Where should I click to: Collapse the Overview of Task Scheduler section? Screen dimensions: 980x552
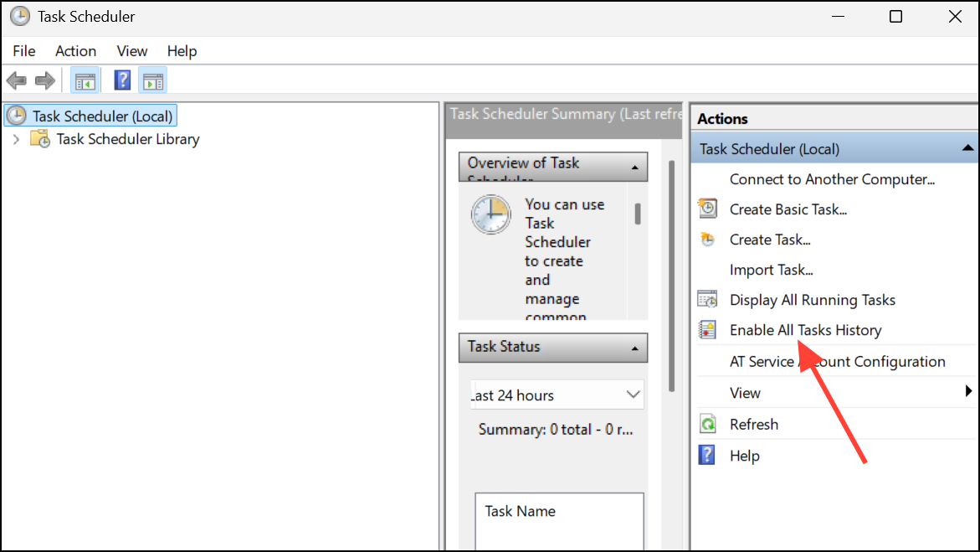635,168
